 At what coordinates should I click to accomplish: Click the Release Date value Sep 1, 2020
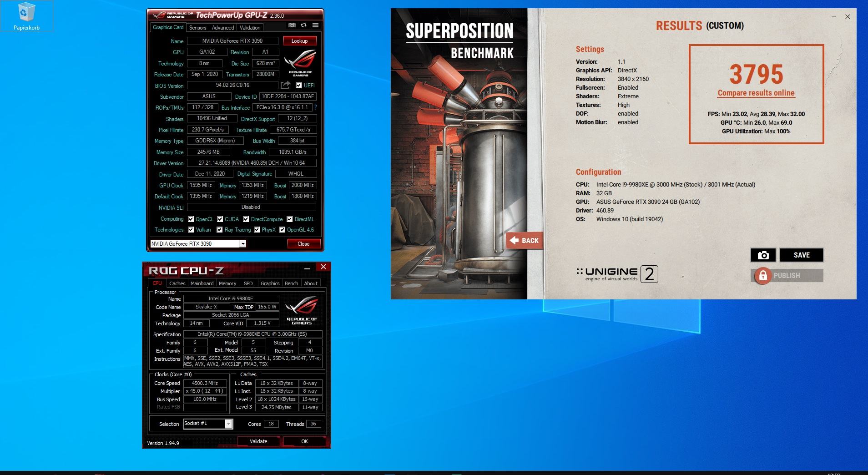click(x=205, y=74)
